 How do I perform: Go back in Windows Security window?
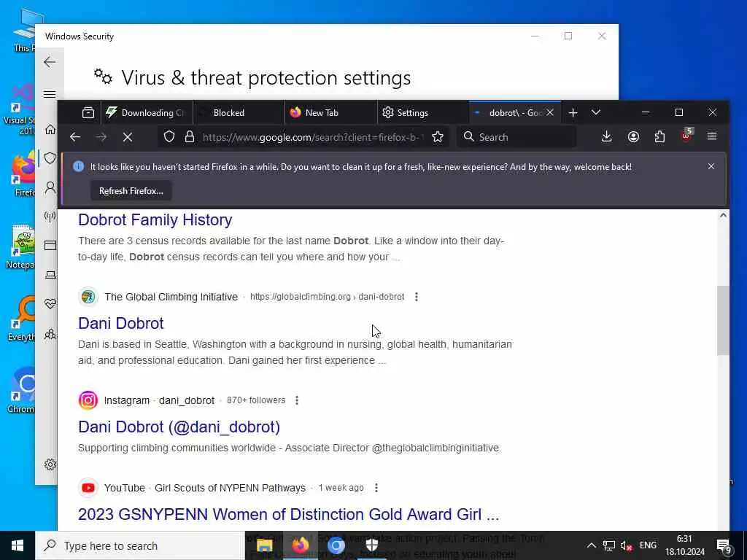tap(50, 62)
